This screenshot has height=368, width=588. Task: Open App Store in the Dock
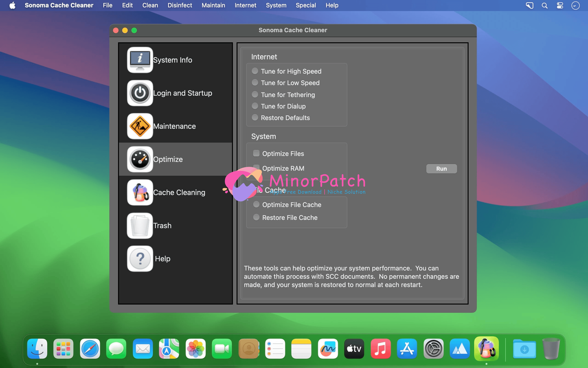pyautogui.click(x=407, y=349)
